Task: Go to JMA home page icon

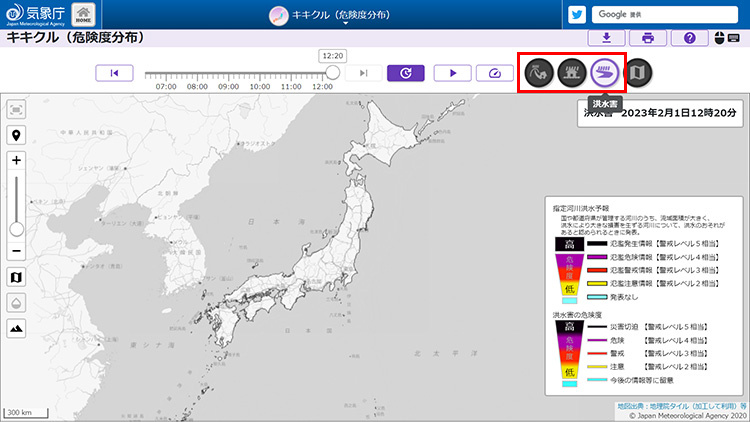Action: point(86,15)
